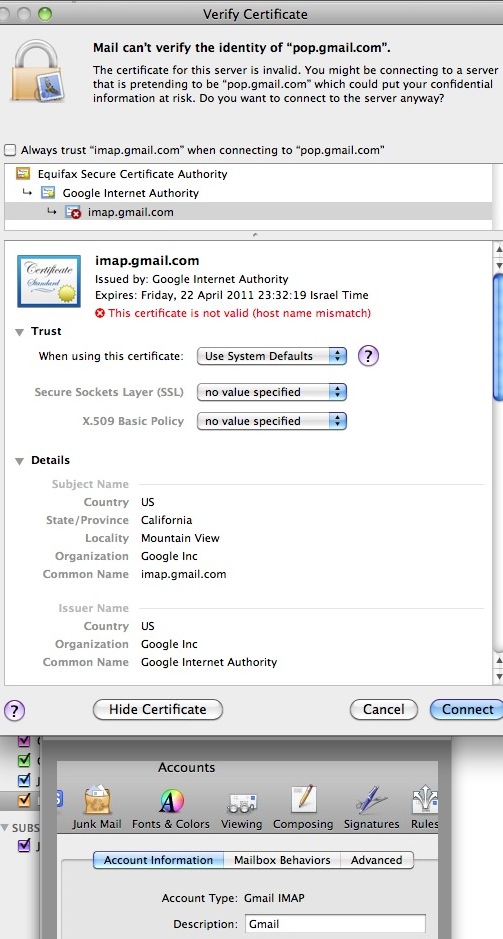Open Junk Mail preferences in Accounts window
This screenshot has height=939, width=503.
pos(97,808)
